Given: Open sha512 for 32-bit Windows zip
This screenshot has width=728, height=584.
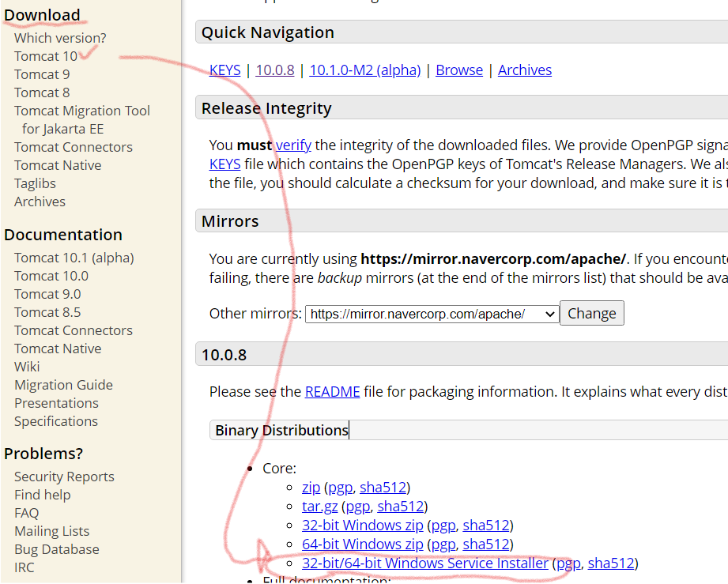Looking at the screenshot, I should pyautogui.click(x=486, y=526).
